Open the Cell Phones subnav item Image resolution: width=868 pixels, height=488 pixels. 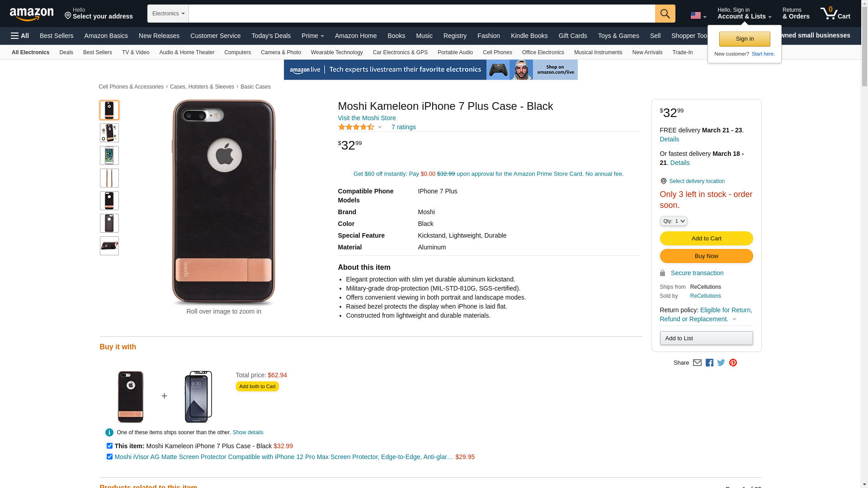(x=497, y=52)
